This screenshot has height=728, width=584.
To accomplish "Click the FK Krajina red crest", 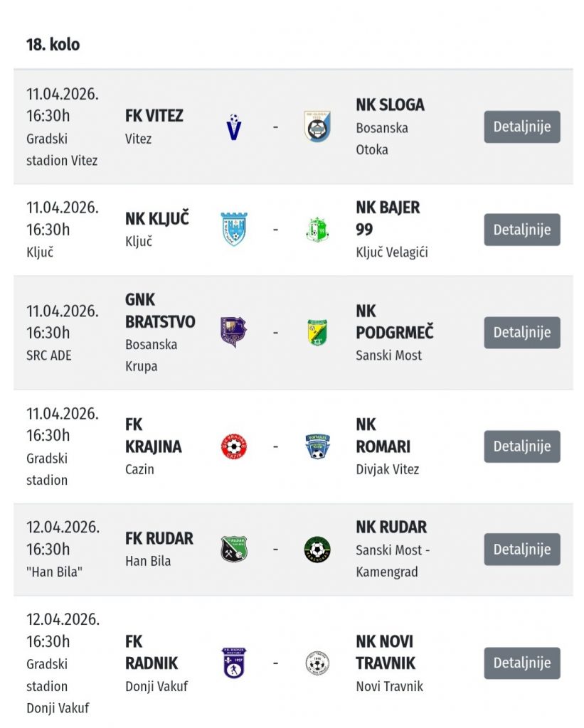I will pos(233,446).
